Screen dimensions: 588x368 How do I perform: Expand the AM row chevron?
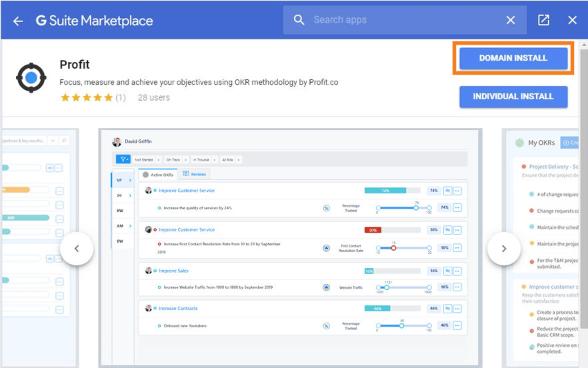pyautogui.click(x=130, y=226)
